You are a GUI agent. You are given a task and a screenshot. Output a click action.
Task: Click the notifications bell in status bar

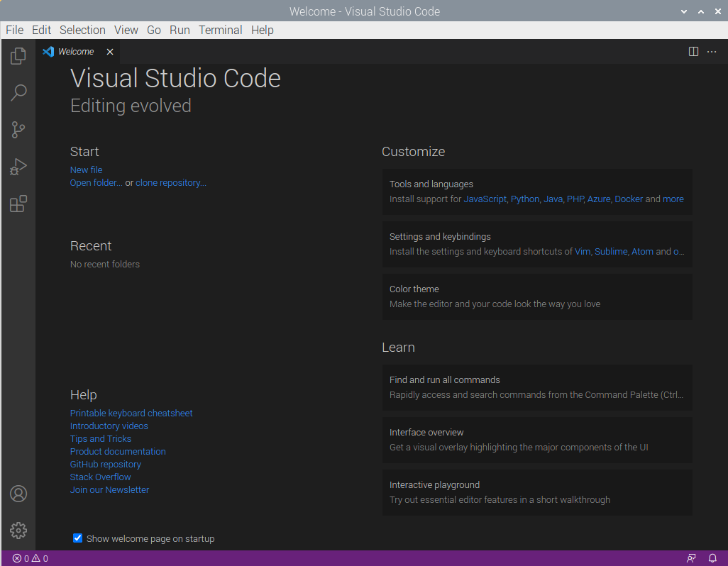pos(712,558)
